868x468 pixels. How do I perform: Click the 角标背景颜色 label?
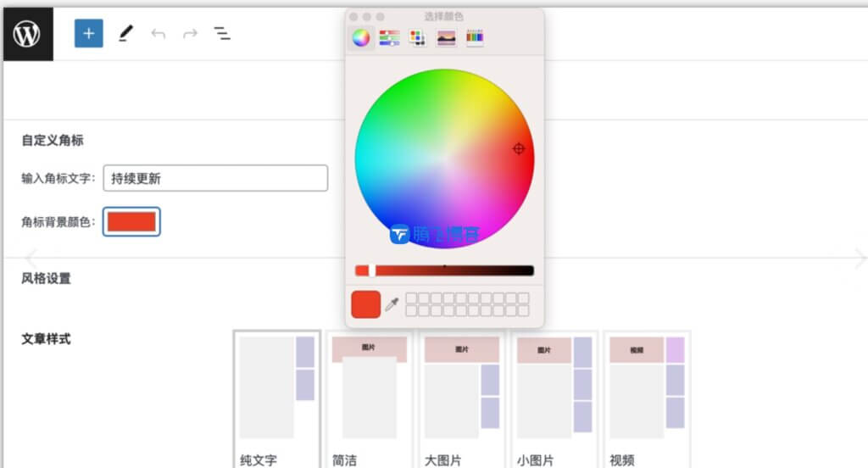point(58,222)
